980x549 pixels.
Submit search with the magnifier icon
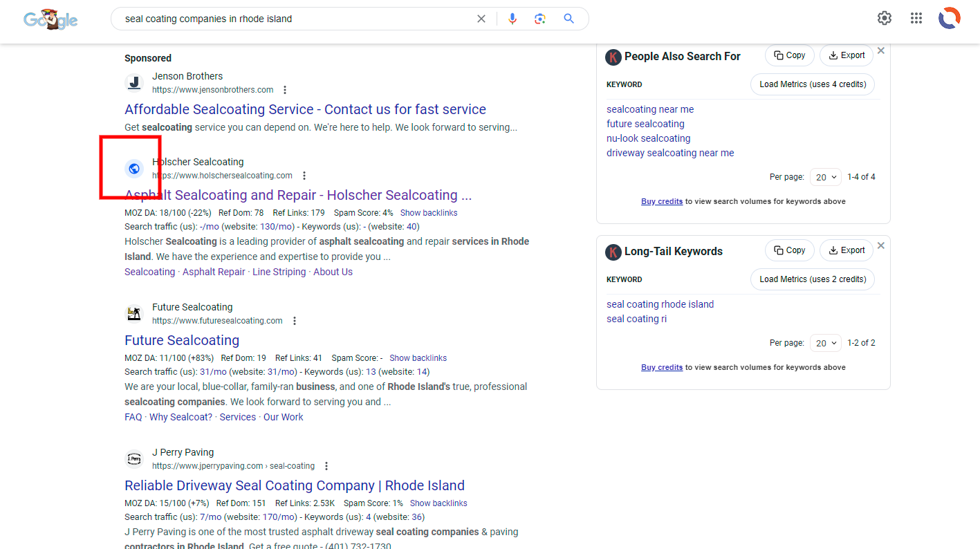click(569, 19)
